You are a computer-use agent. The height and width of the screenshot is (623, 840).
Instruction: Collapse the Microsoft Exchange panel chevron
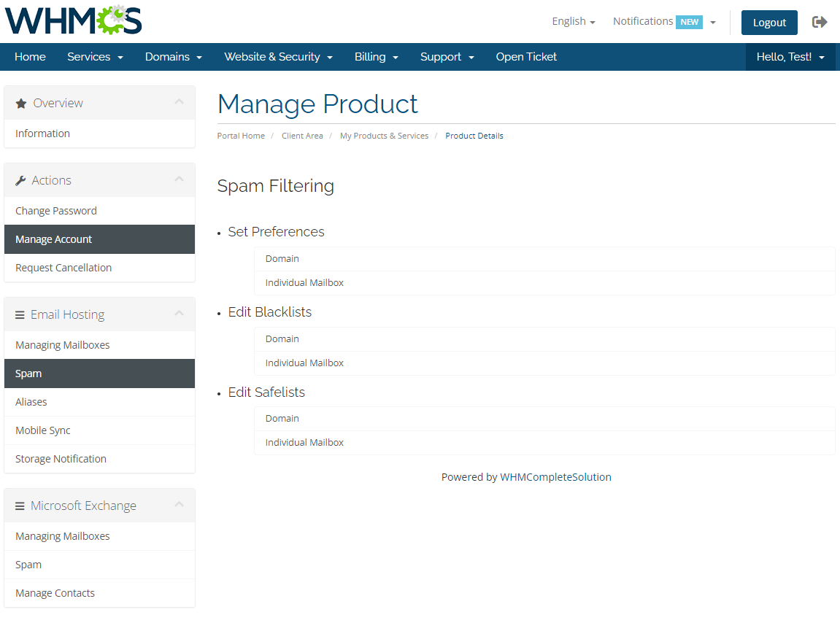coord(179,505)
